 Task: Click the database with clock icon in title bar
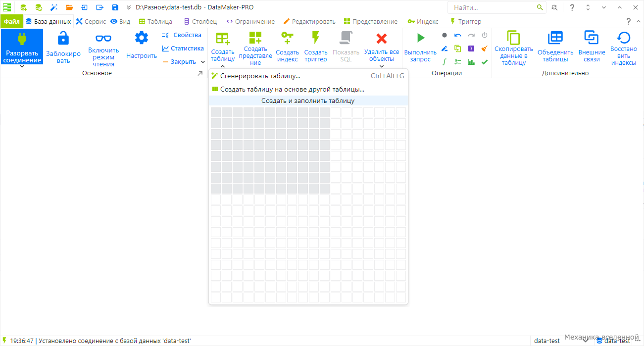[x=39, y=7]
